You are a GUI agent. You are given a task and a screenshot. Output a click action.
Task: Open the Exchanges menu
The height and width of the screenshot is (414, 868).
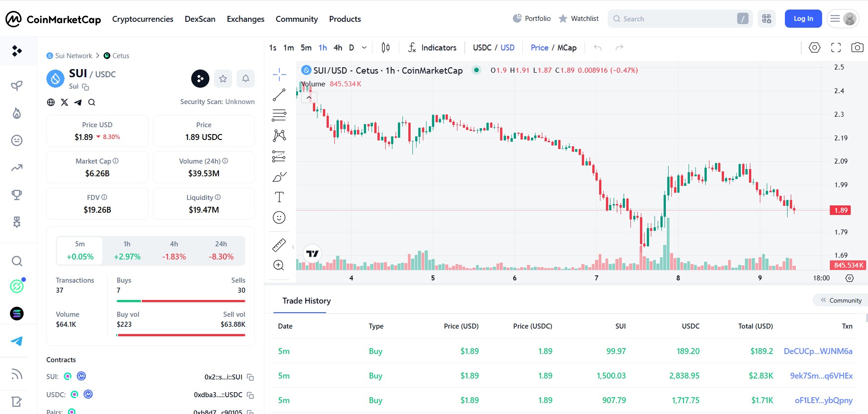[x=245, y=19]
